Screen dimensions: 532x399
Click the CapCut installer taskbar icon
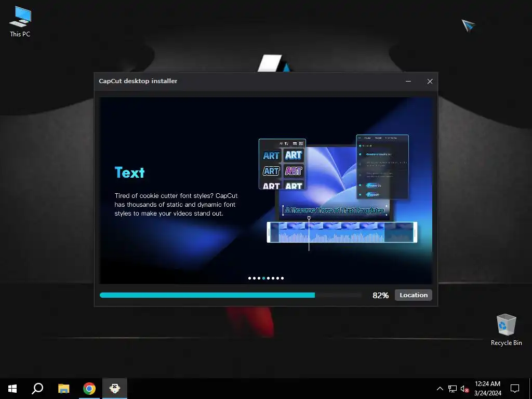click(x=115, y=389)
